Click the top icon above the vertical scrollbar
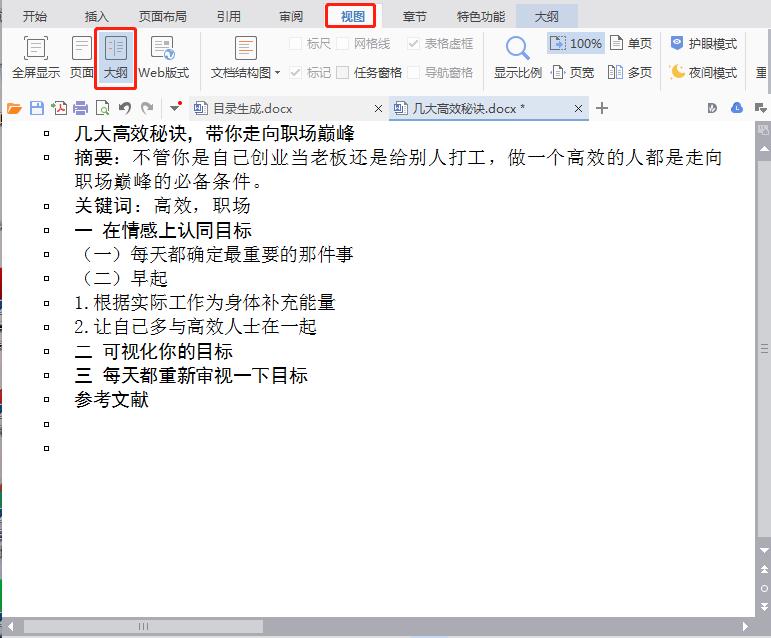The image size is (771, 638). tap(763, 130)
